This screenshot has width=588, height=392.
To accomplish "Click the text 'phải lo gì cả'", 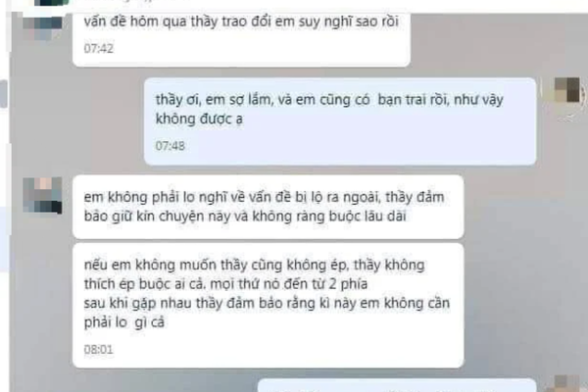I will pos(124,322).
